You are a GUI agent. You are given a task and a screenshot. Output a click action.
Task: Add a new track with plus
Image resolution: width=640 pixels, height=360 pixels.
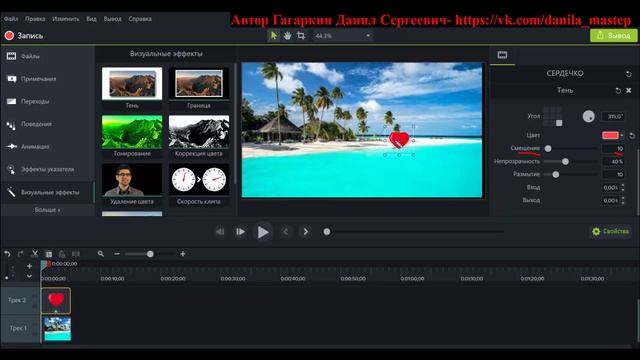[x=29, y=266]
